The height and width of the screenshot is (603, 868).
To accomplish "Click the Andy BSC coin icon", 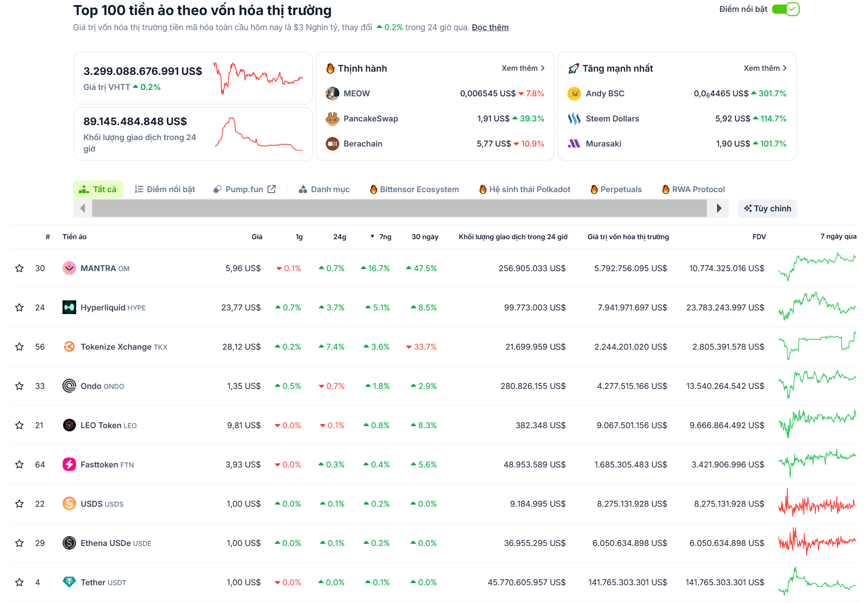I will (574, 94).
